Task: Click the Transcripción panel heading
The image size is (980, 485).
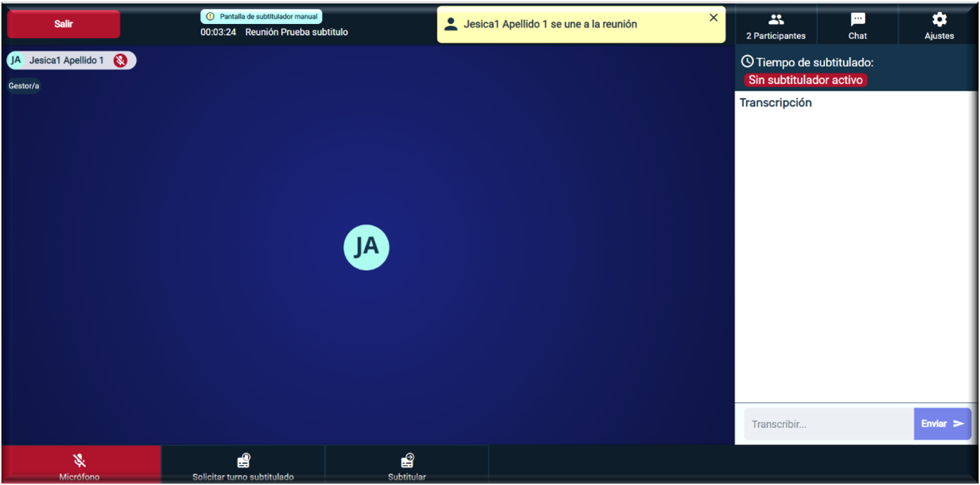Action: [x=776, y=103]
